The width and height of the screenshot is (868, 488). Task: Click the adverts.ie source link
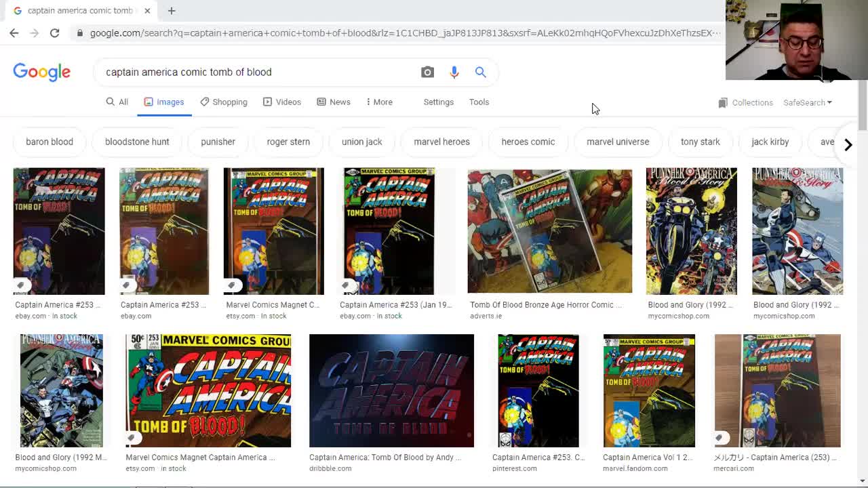pos(486,316)
